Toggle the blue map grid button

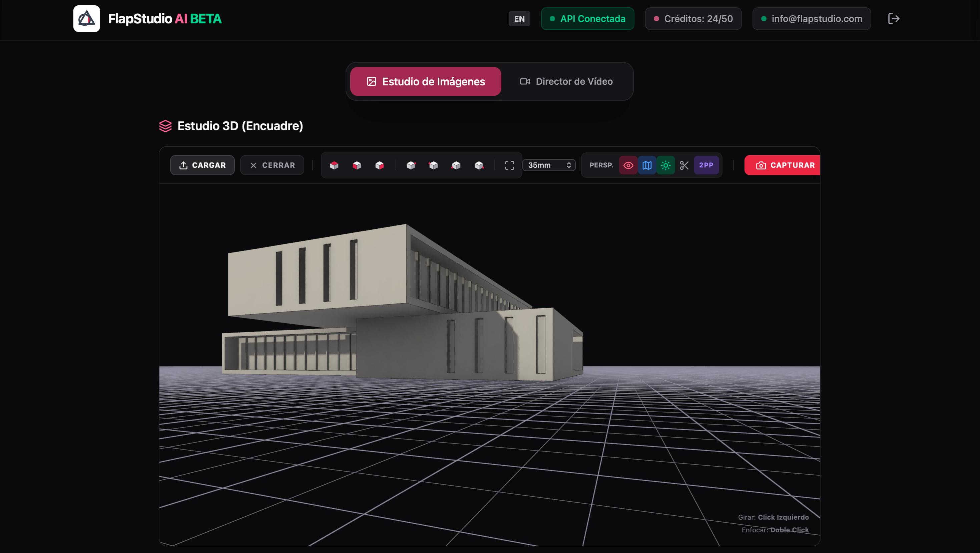pos(647,165)
